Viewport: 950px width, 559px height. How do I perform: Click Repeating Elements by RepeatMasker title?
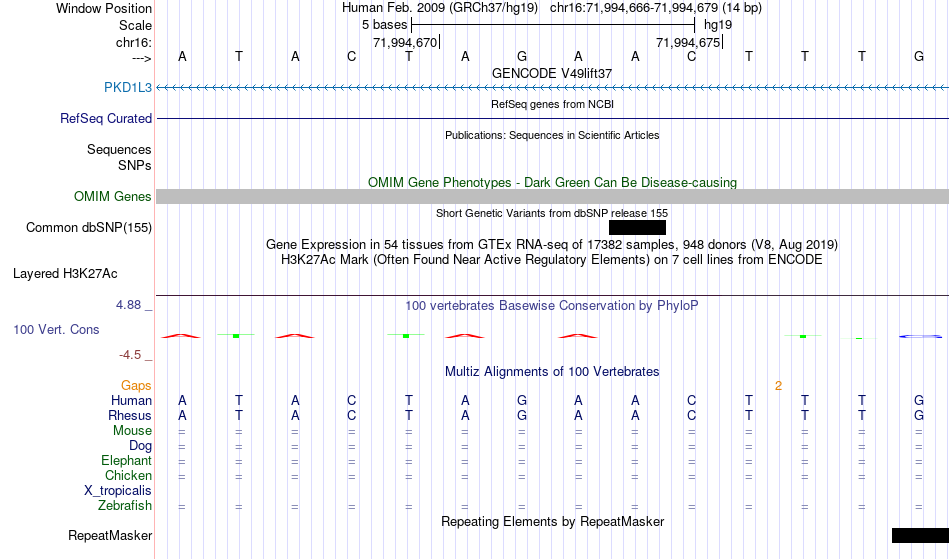click(x=552, y=521)
